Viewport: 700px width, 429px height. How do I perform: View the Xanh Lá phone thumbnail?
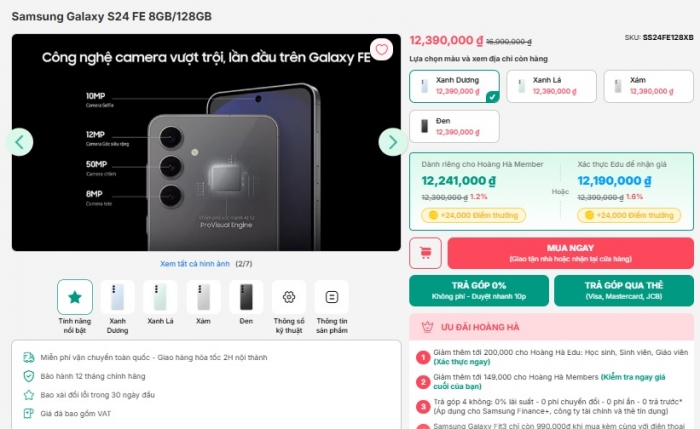click(160, 297)
